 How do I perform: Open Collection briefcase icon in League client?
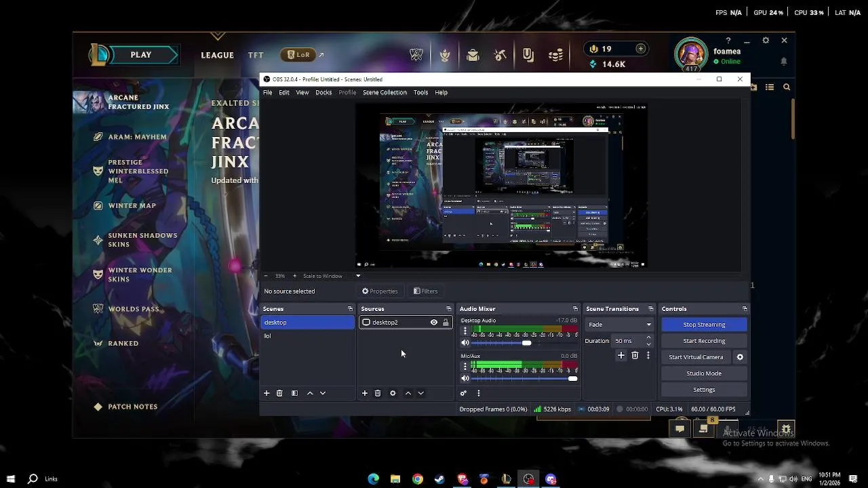point(473,56)
